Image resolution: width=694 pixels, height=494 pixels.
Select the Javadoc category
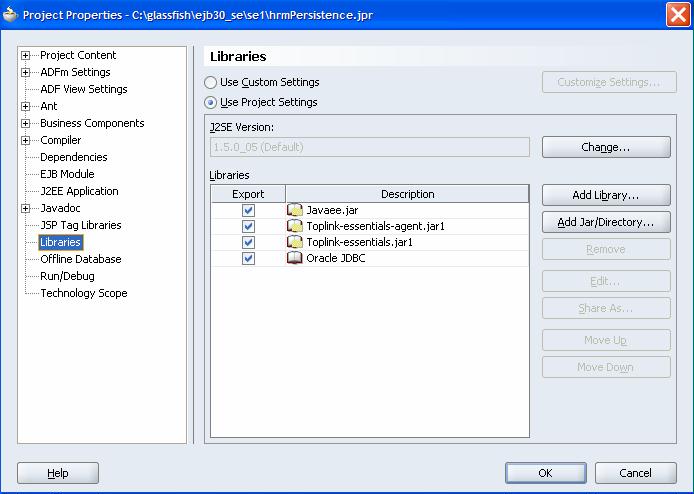tap(60, 208)
